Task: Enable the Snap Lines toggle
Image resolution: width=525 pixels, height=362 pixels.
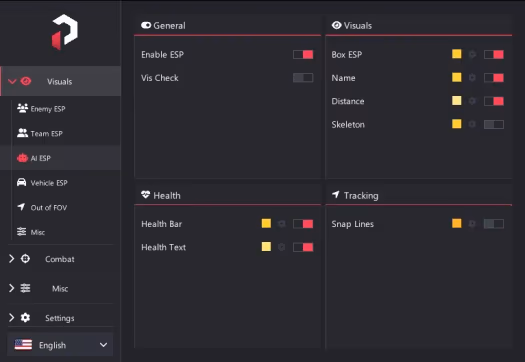Action: coord(494,224)
